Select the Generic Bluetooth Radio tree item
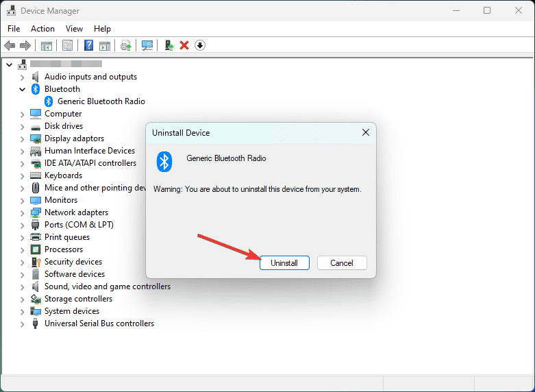The width and height of the screenshot is (535, 392). tap(101, 101)
